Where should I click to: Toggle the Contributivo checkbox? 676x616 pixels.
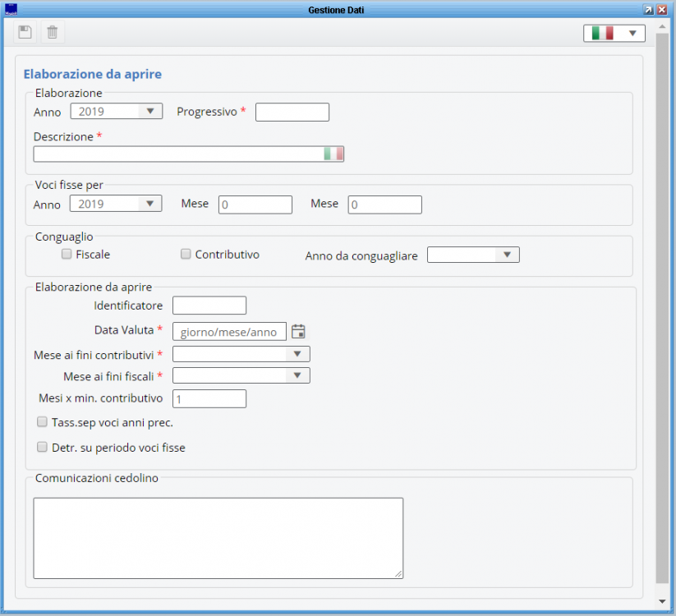pos(186,255)
